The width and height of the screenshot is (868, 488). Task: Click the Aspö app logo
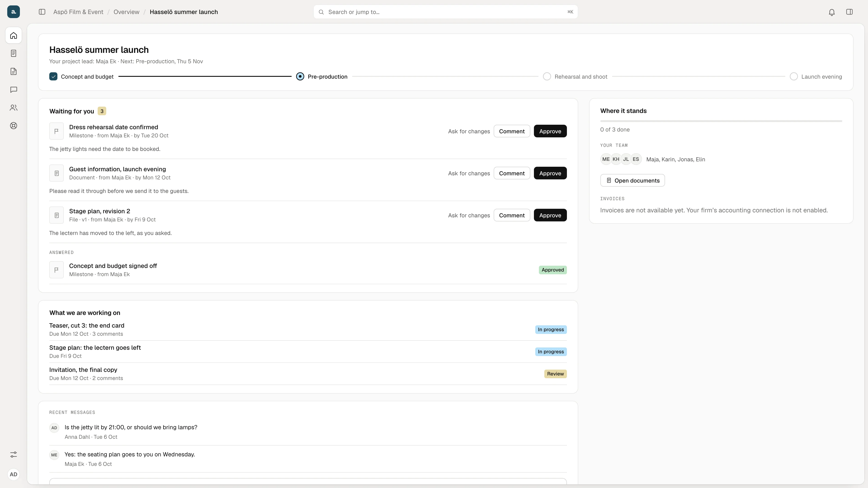click(x=14, y=12)
